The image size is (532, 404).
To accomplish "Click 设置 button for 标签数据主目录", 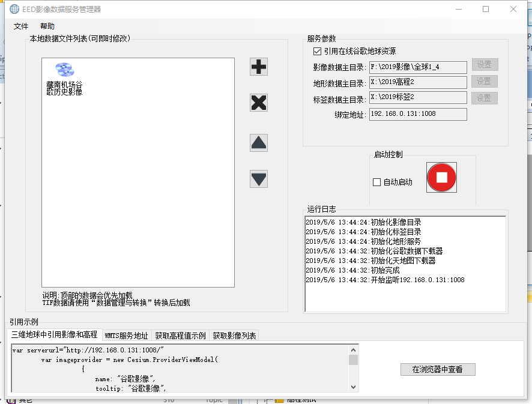I will (484, 98).
